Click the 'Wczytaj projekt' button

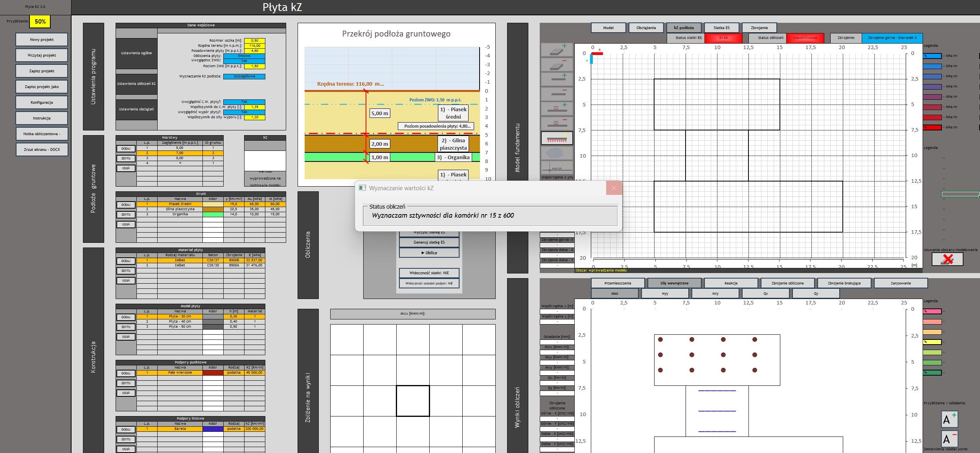(x=42, y=55)
